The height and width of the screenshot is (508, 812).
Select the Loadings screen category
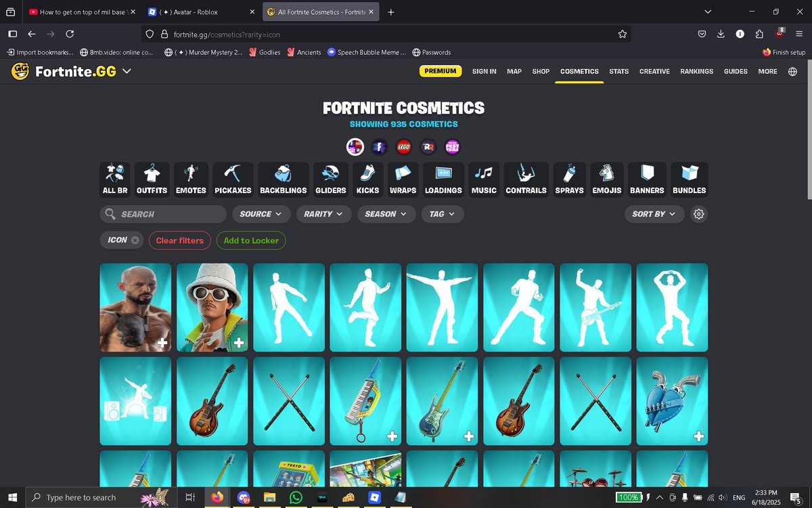[x=443, y=179]
